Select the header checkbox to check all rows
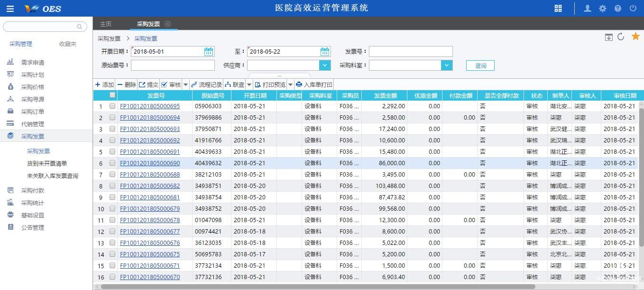The width and height of the screenshot is (644, 290). (x=112, y=95)
